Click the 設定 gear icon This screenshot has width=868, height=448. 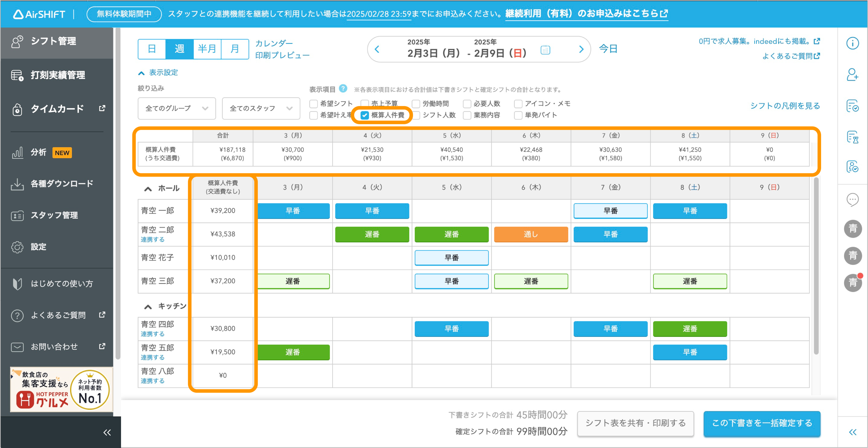(x=17, y=247)
